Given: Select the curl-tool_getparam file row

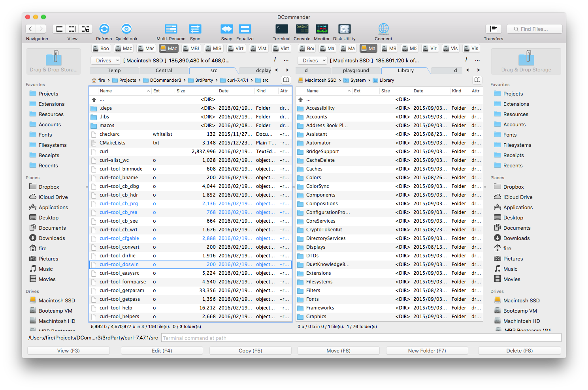Looking at the screenshot, I should pyautogui.click(x=190, y=291).
